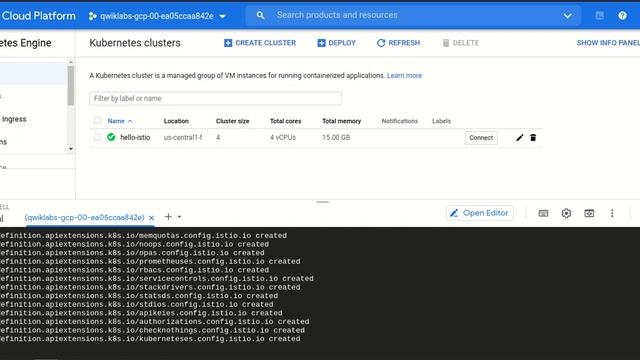Screen dimensions: 640x360
Task: Click the Cluster size column header
Action: click(x=232, y=121)
